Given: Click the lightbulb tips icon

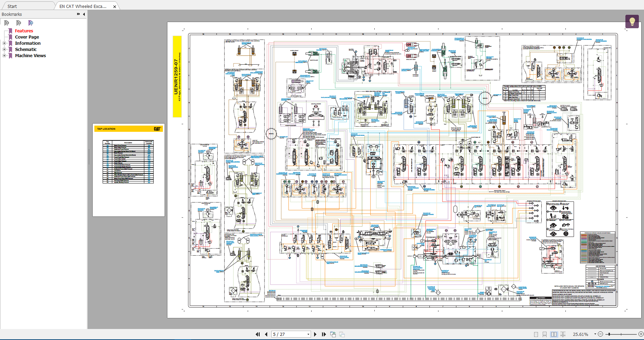Looking at the screenshot, I should tap(632, 22).
